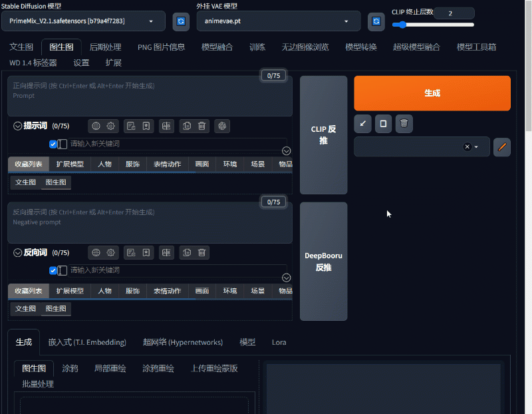Switch to the 后期处理 tab
The height and width of the screenshot is (414, 532).
click(x=106, y=47)
